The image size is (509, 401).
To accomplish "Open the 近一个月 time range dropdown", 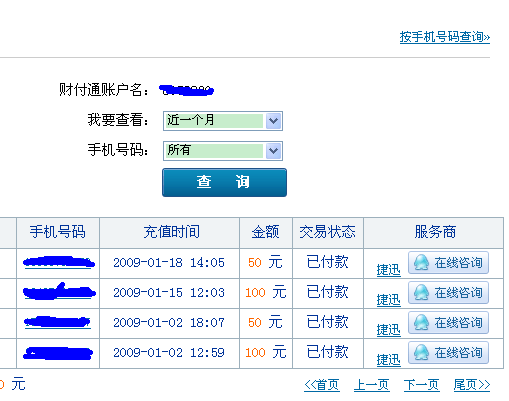I will 223,121.
